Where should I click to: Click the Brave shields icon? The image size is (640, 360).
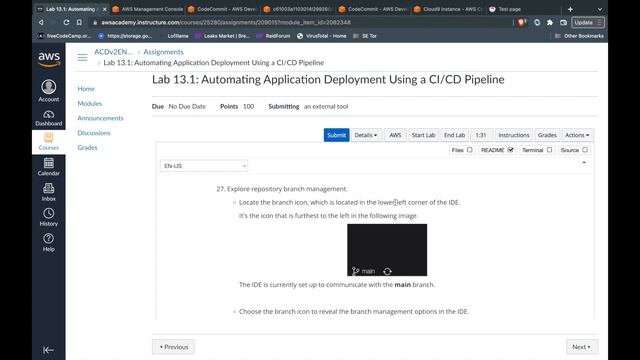522,22
